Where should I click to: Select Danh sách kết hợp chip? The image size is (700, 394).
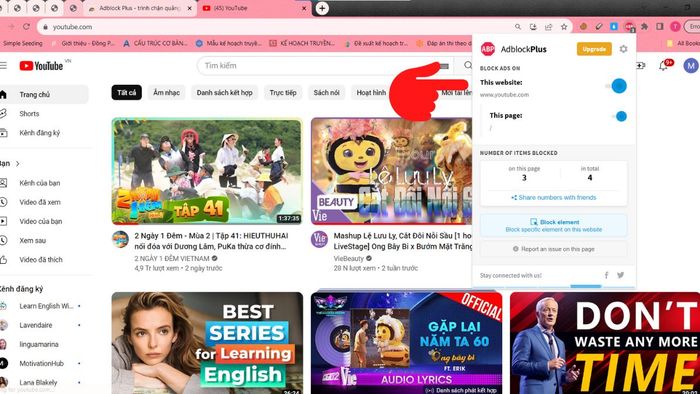pyautogui.click(x=225, y=92)
